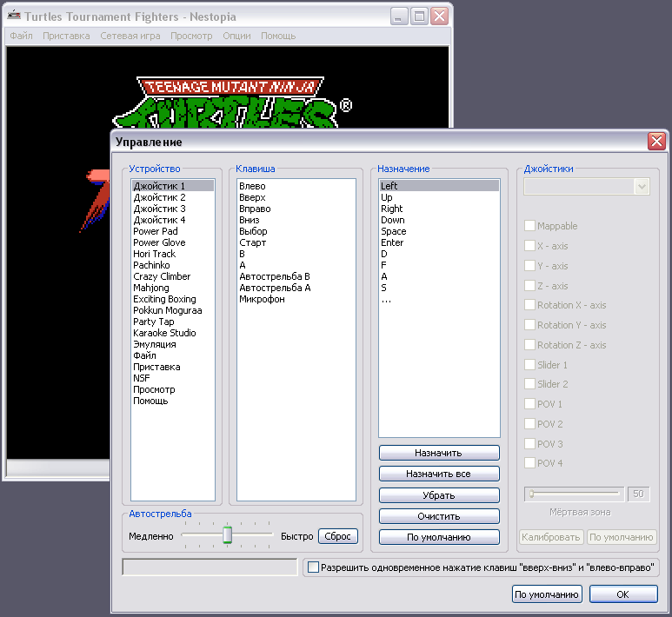Click the Мёртвая зона slider
Image resolution: width=672 pixels, height=617 pixels.
coord(575,494)
